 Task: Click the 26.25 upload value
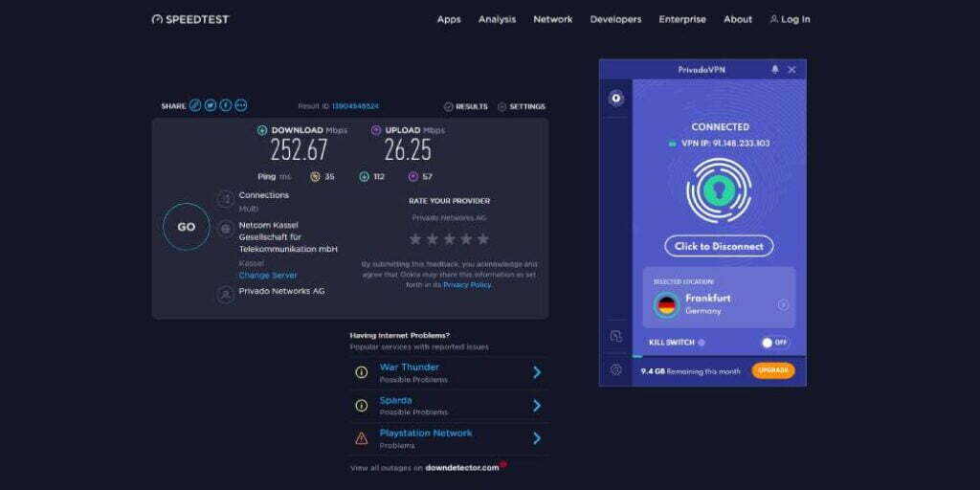pyautogui.click(x=408, y=150)
